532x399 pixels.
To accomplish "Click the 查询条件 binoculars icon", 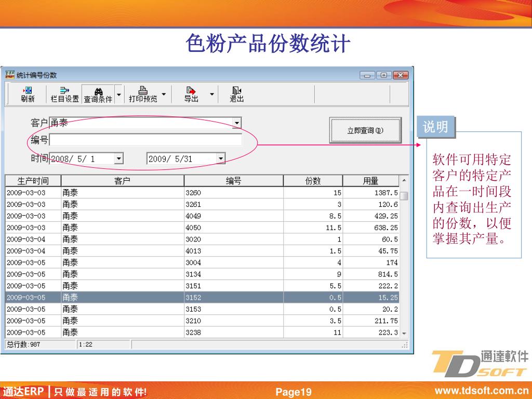I will (98, 91).
